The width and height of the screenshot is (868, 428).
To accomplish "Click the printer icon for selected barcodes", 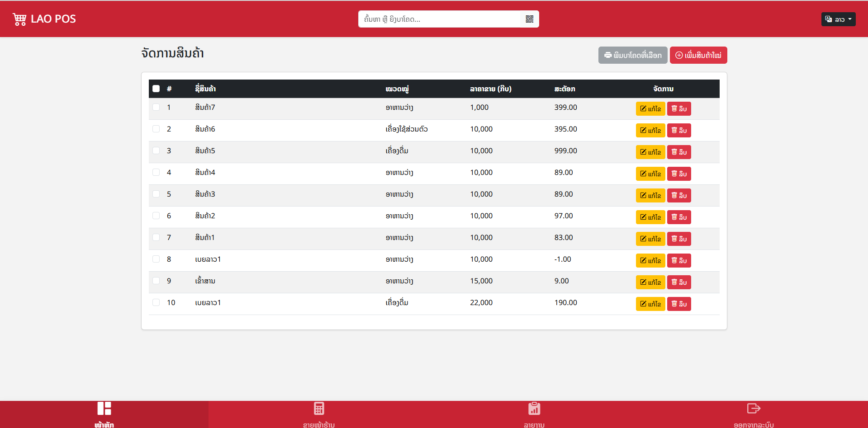I will 608,55.
